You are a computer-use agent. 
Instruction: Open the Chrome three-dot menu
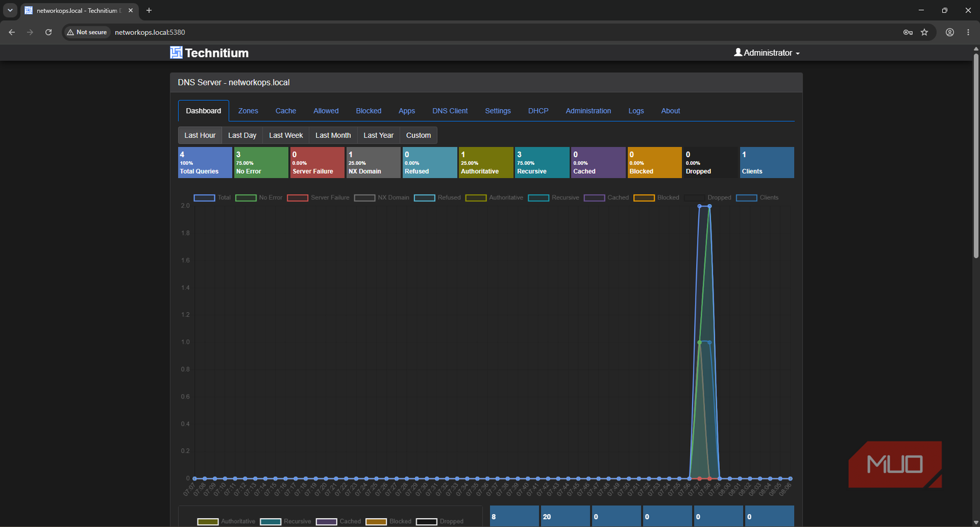pos(968,32)
